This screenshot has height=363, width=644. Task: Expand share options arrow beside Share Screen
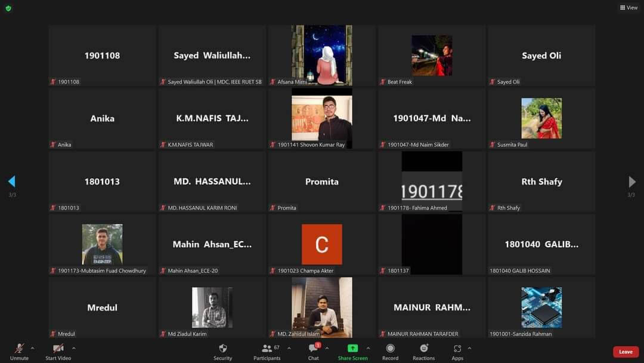pos(368,348)
